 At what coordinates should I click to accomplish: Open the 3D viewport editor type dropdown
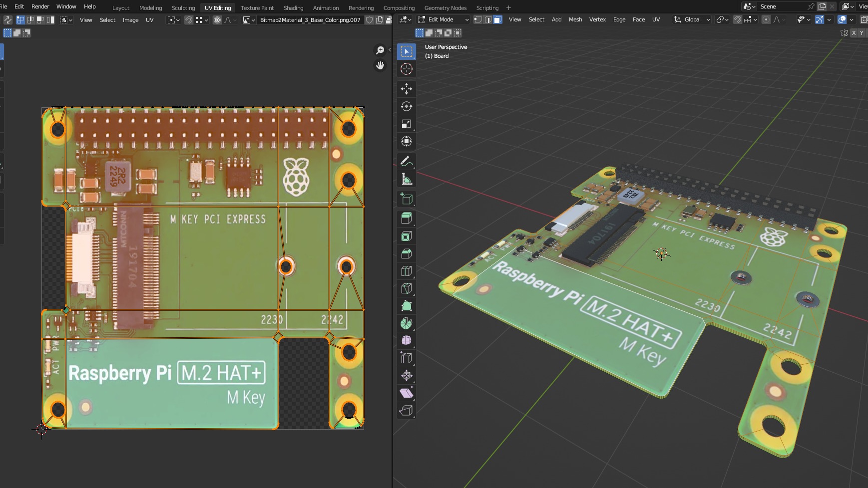coord(406,19)
